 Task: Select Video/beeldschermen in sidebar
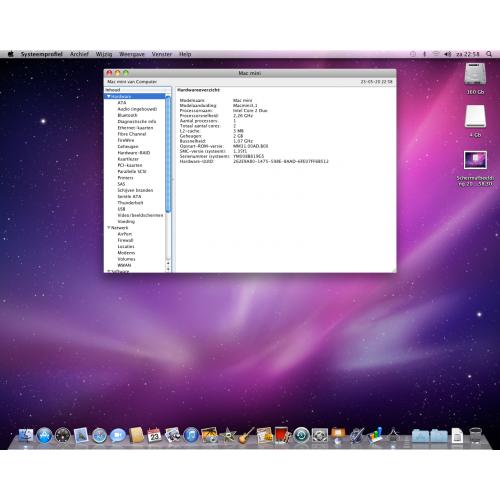click(140, 215)
